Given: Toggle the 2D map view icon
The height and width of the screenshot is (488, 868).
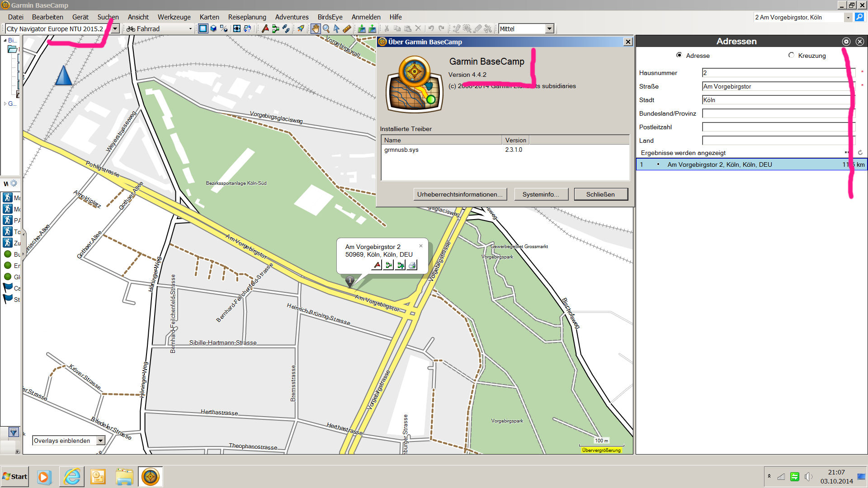Looking at the screenshot, I should pyautogui.click(x=203, y=29).
